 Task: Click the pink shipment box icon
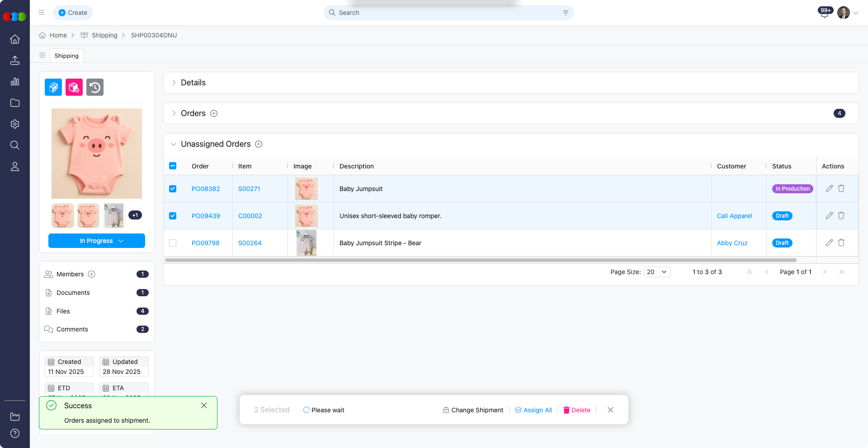tap(74, 87)
